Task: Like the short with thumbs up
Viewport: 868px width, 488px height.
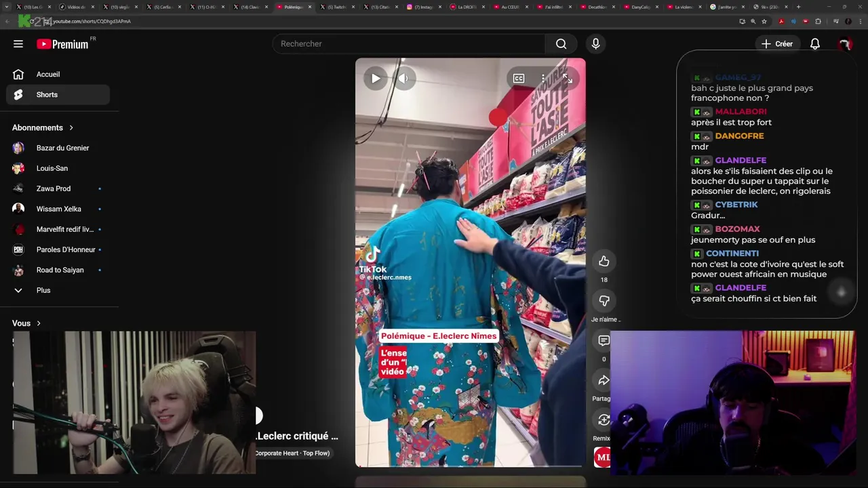Action: pyautogui.click(x=604, y=261)
